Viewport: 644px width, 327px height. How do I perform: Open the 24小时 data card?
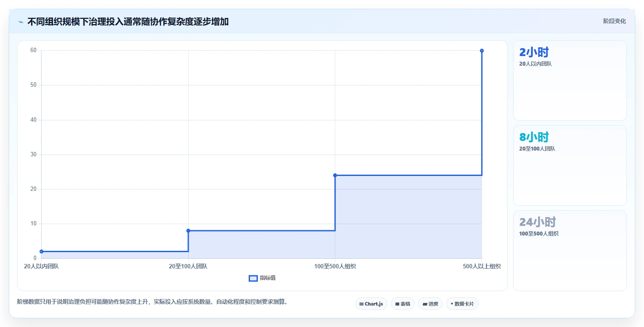570,250
